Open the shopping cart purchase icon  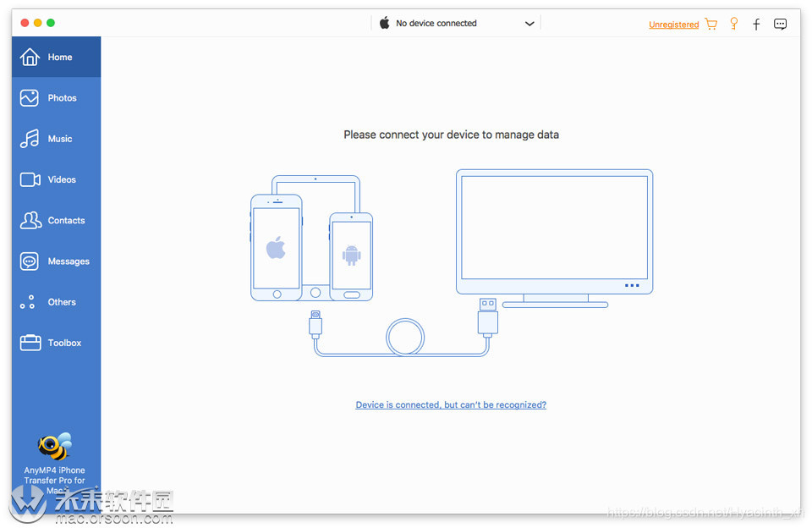(711, 24)
